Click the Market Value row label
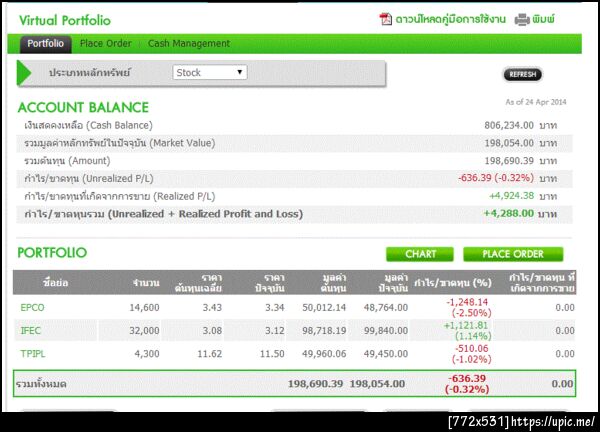This screenshot has height=432, width=600. click(119, 143)
